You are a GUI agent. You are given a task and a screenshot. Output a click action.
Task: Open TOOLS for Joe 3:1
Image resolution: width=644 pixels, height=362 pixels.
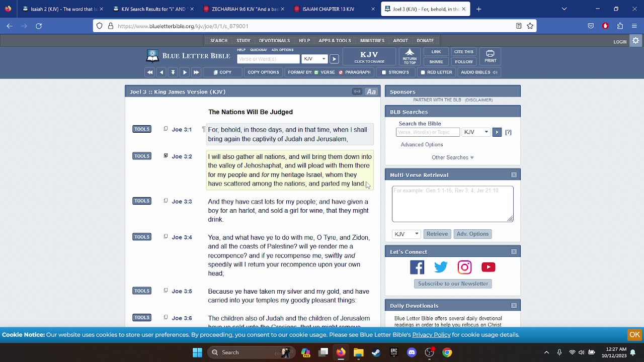142,129
